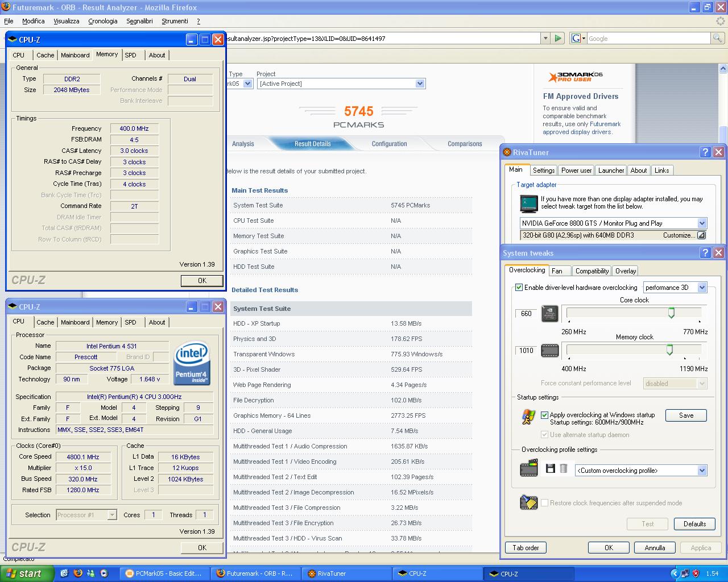This screenshot has width=728, height=582.
Task: Click the Tab order button
Action: [526, 548]
